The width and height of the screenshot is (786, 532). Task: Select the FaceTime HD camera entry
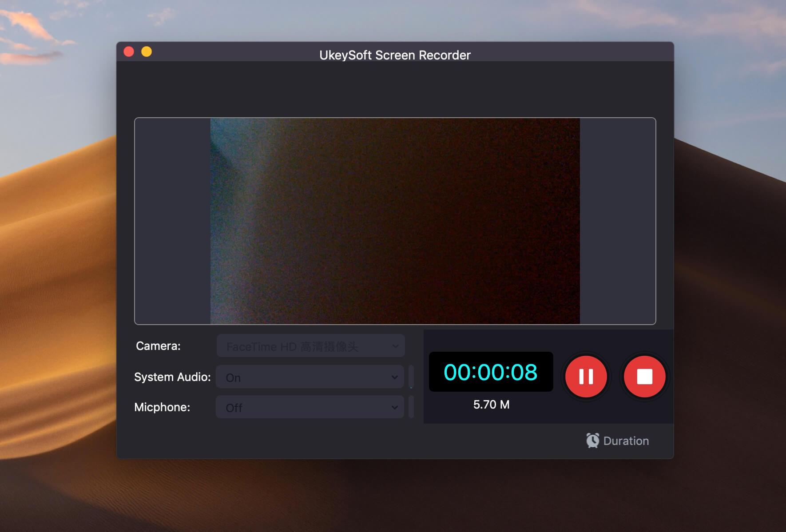(x=289, y=346)
